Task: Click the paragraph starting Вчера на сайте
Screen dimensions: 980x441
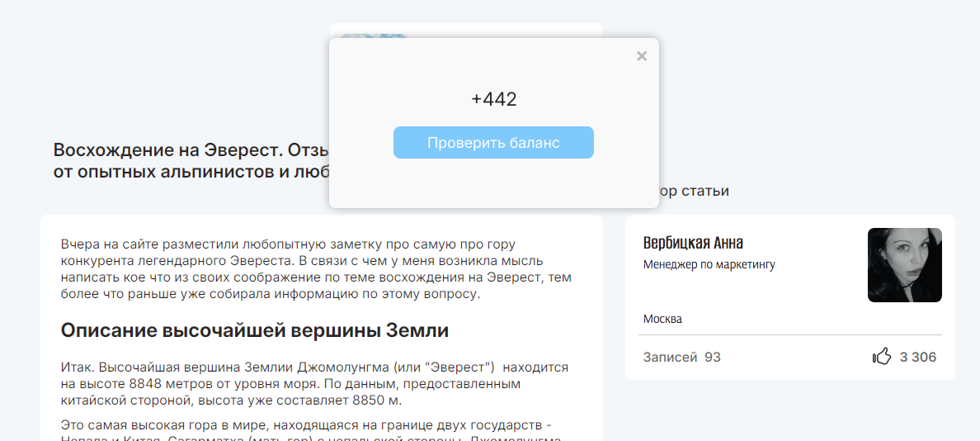Action: (x=316, y=269)
